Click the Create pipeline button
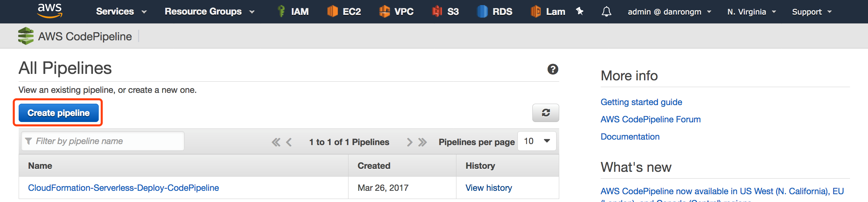868x202 pixels. click(x=58, y=113)
